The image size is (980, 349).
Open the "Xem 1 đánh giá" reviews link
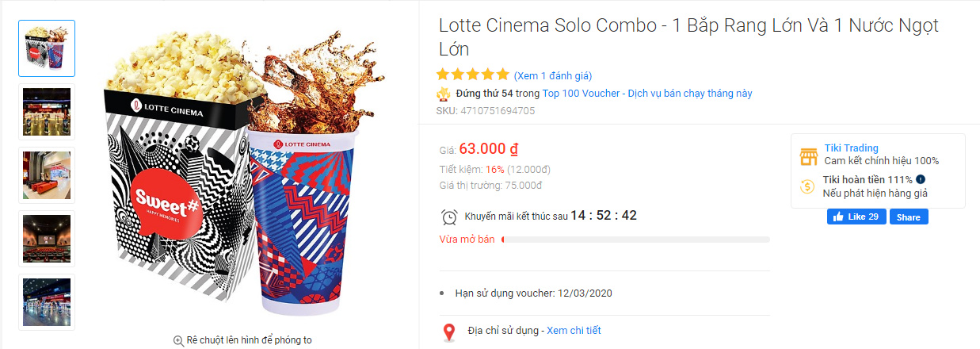tap(553, 76)
